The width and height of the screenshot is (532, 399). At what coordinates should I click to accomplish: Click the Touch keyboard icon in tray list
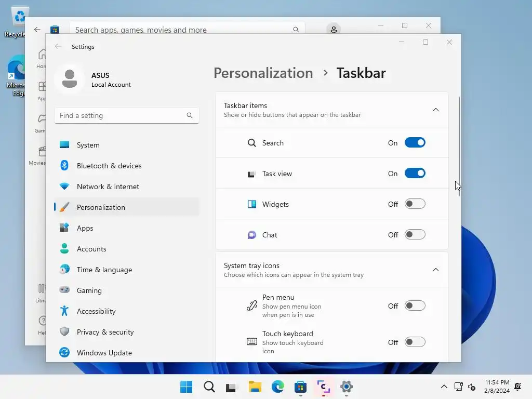point(252,342)
